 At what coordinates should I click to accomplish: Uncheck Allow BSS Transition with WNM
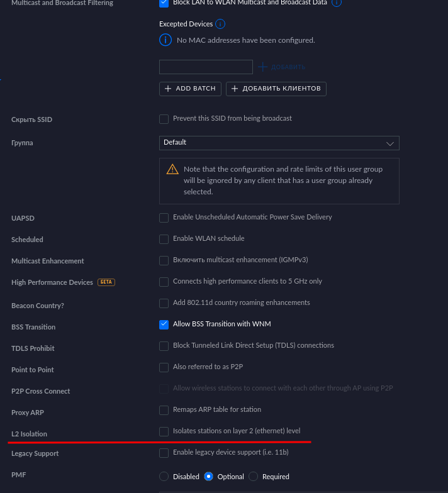tap(164, 324)
